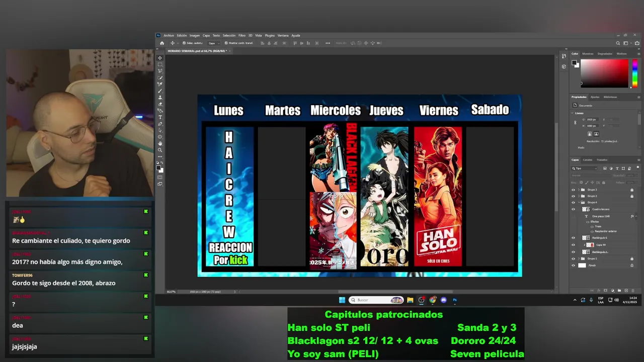This screenshot has height=362, width=644.
Task: Click the new adjustment layer icon
Action: coord(613,290)
